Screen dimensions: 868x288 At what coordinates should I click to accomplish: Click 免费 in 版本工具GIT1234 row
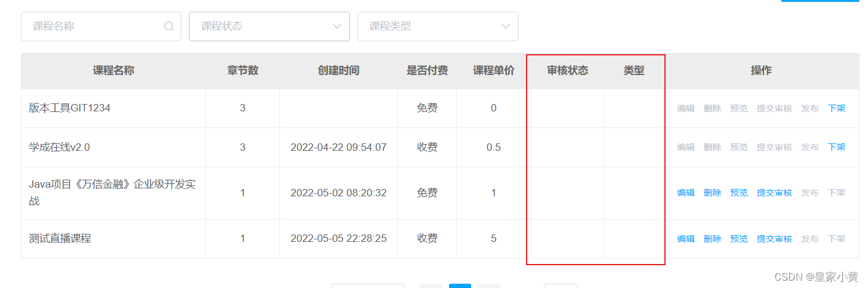coord(427,108)
